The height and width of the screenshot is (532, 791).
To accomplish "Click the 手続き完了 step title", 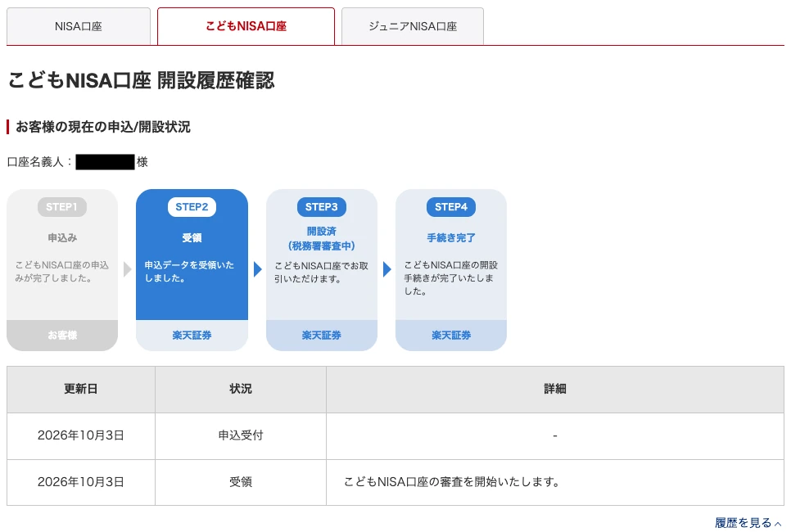I will coord(451,237).
